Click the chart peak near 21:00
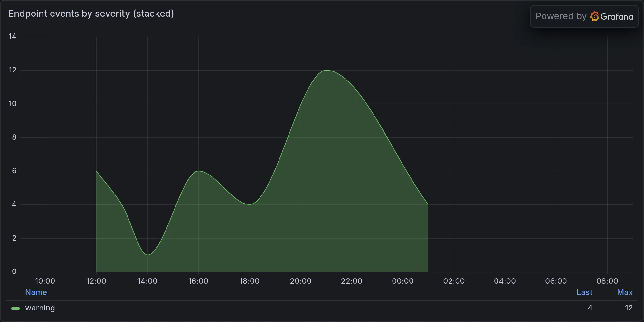The height and width of the screenshot is (322, 644). [x=326, y=70]
